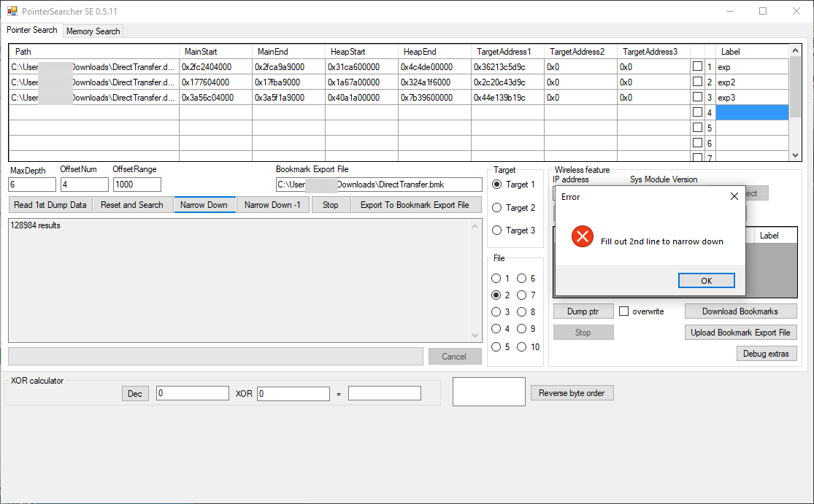Click the box left of Reverse byte order

coord(489,392)
